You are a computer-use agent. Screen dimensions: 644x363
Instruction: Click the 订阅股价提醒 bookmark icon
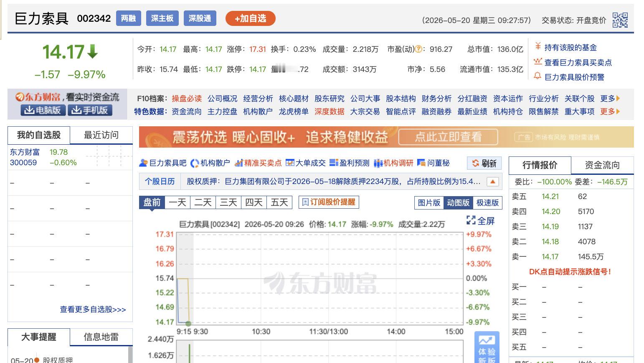tap(305, 202)
